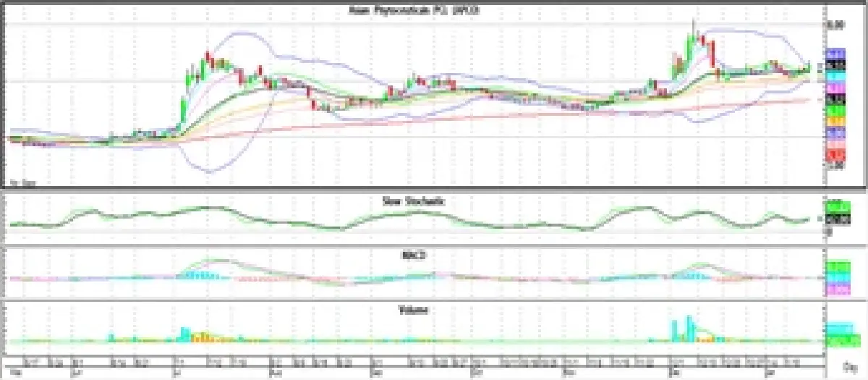Click the magenta value tag in MACD panel
The width and height of the screenshot is (868, 380).
838,290
